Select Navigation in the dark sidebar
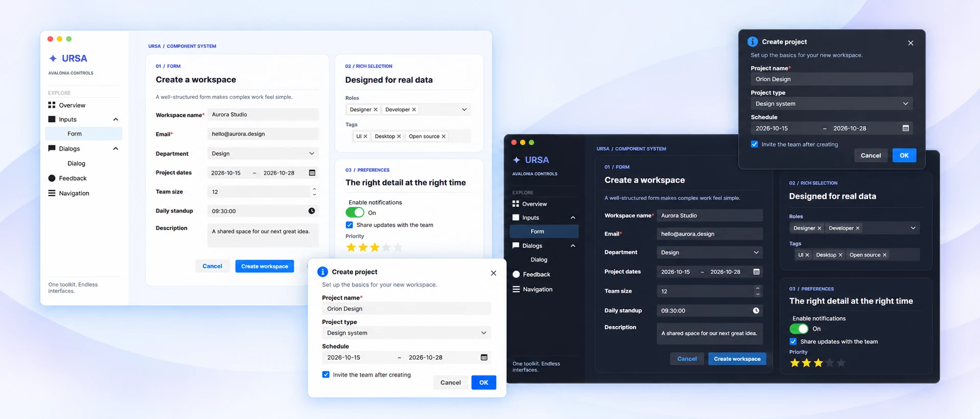 coord(538,289)
